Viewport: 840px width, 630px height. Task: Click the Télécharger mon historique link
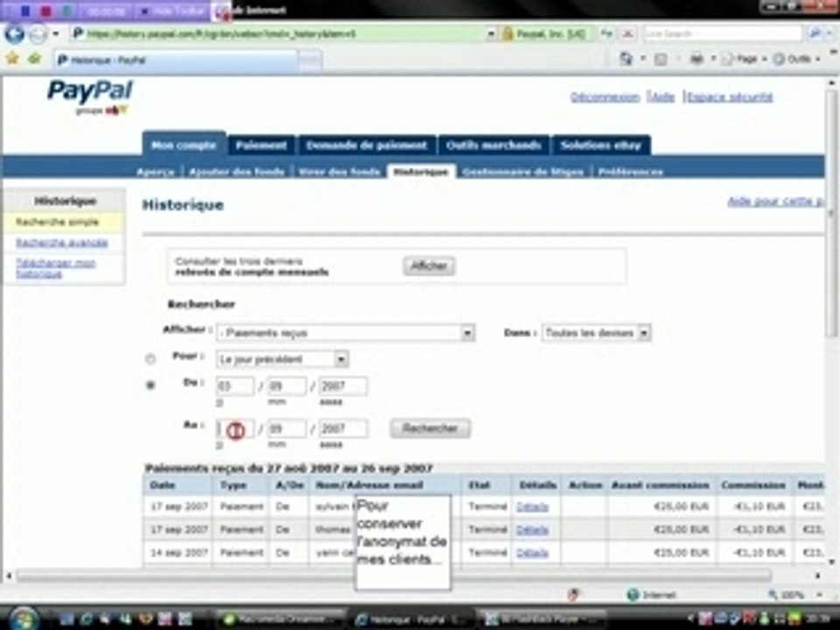click(56, 268)
